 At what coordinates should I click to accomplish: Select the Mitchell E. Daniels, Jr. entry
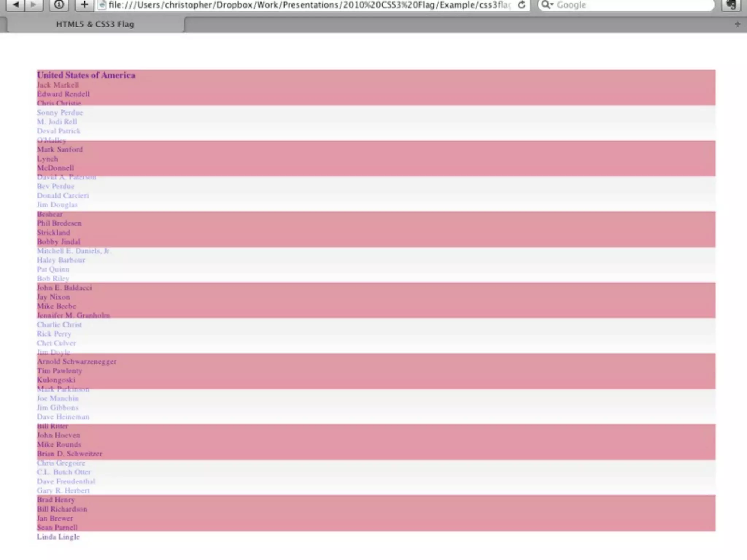coord(74,251)
